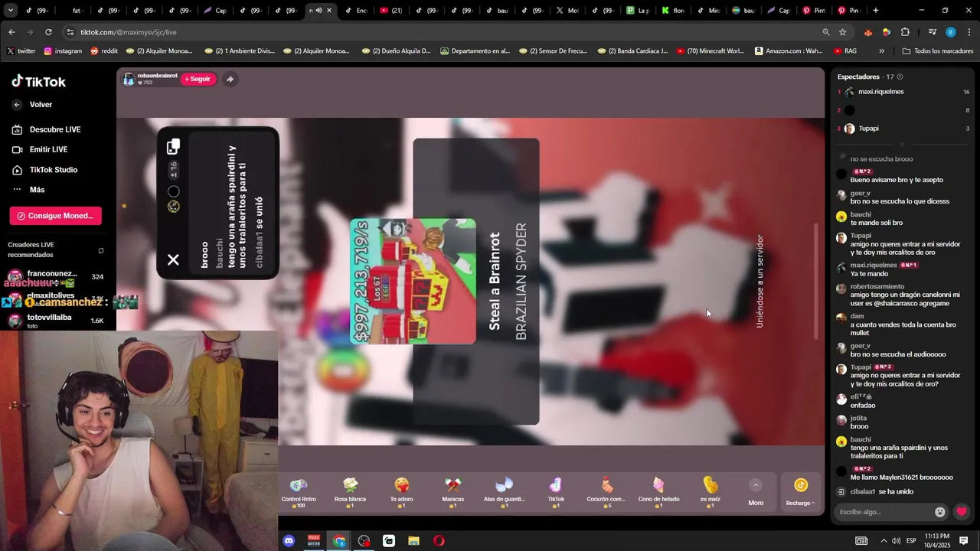Bookmark this page with the star
980x551 pixels.
pos(843,32)
